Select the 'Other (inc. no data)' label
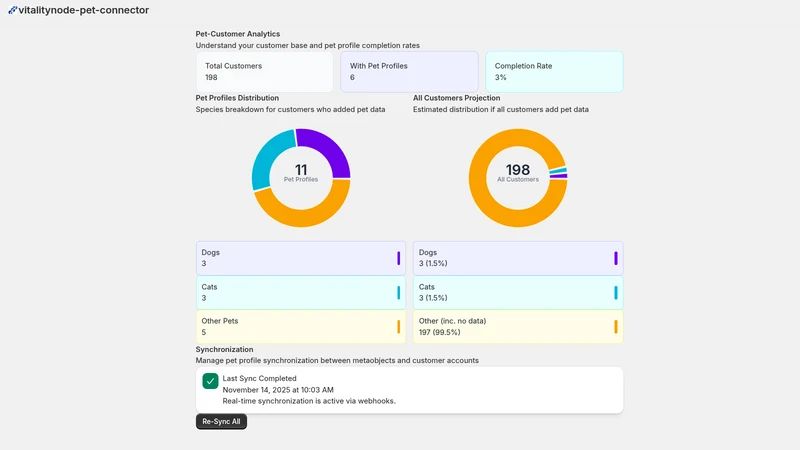Screen dimensions: 800x450 (x=453, y=321)
